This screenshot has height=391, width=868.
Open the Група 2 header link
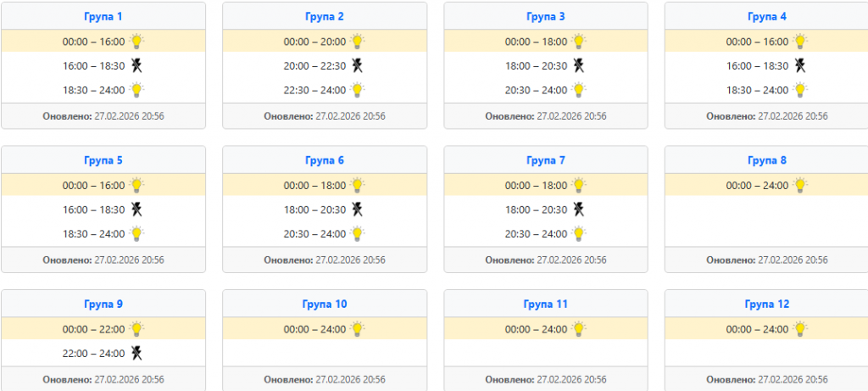324,16
